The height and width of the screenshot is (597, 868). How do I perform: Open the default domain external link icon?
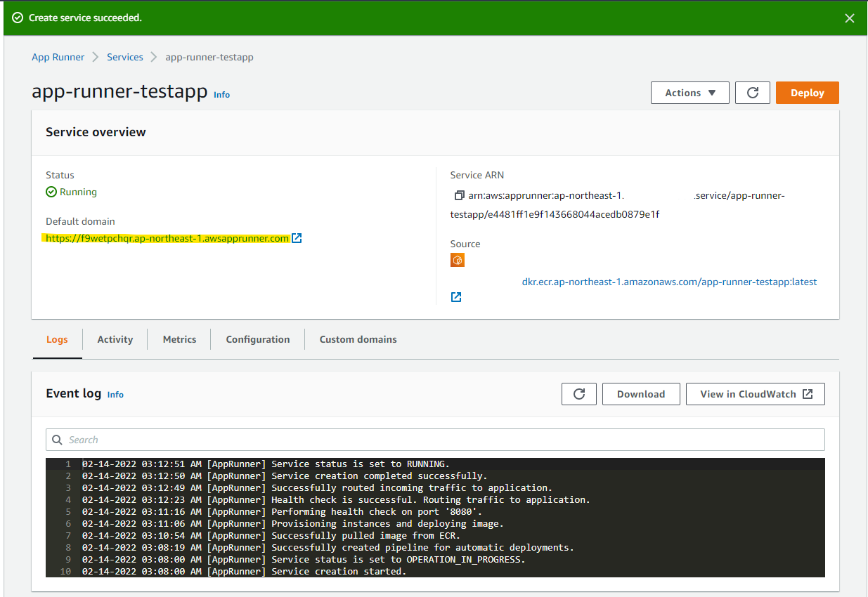297,238
